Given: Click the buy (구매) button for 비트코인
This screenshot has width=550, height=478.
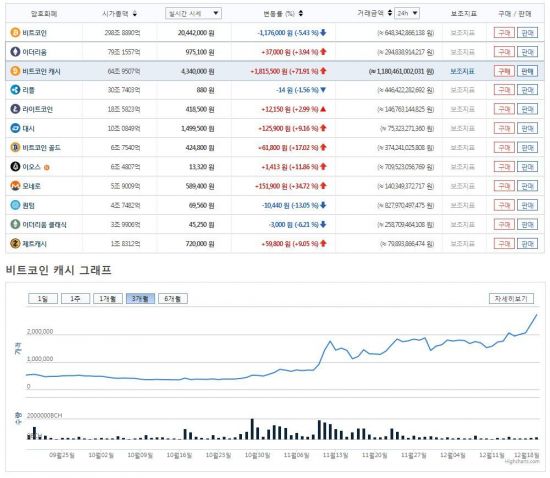Looking at the screenshot, I should click(504, 33).
